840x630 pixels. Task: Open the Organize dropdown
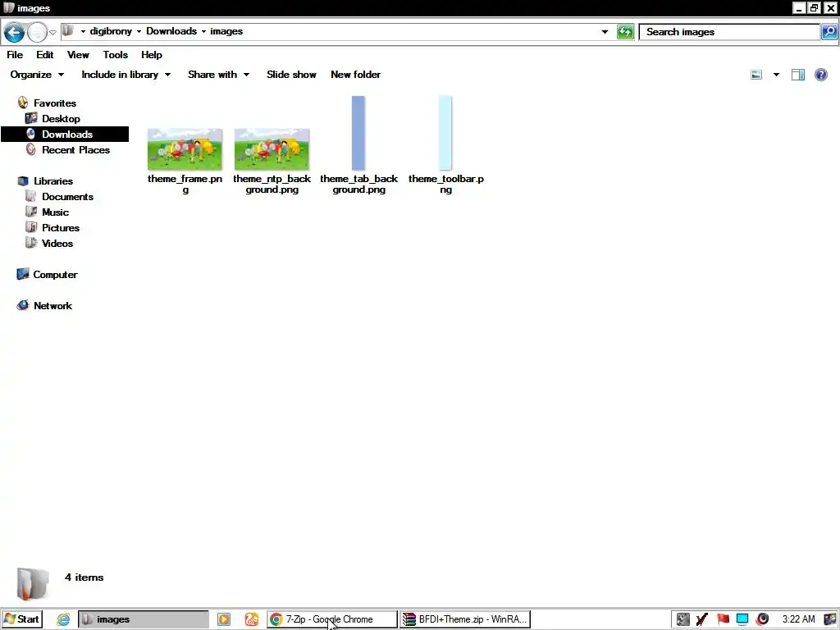(x=37, y=75)
